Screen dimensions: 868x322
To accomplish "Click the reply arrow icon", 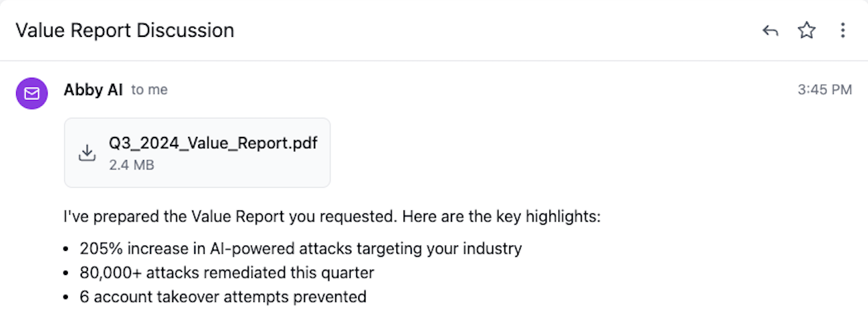I will click(770, 30).
